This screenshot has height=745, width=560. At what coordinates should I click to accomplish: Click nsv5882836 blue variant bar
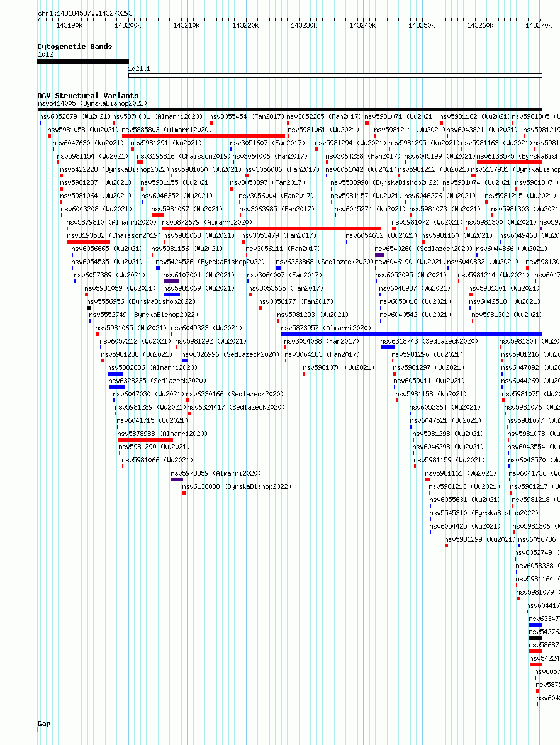coord(115,374)
